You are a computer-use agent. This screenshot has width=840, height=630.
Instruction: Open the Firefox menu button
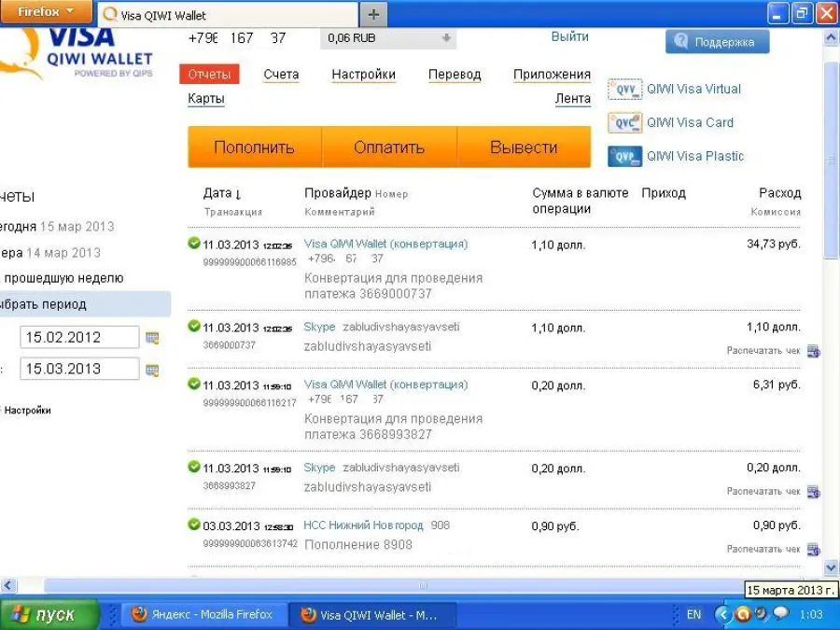[46, 11]
